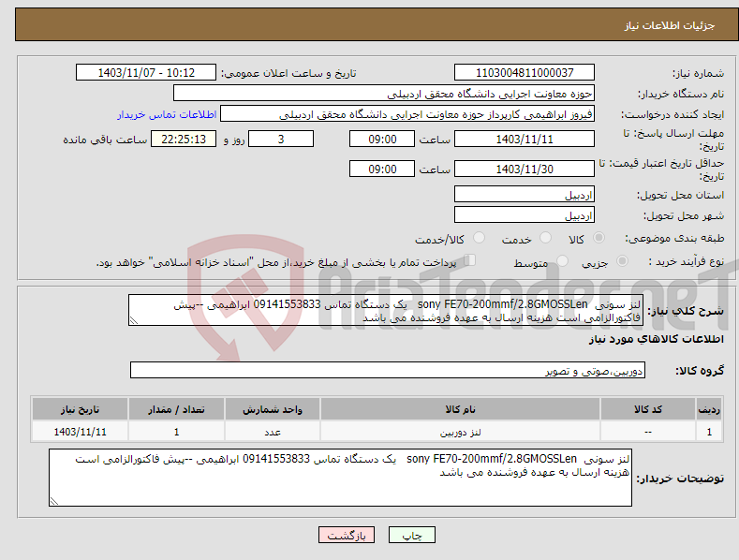Click the عدد unit cell

(273, 432)
